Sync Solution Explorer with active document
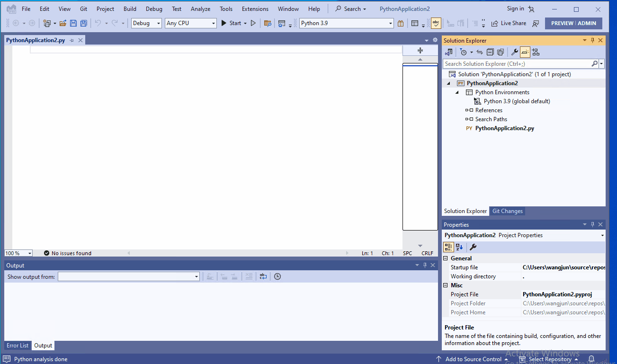The image size is (617, 364). pos(479,52)
